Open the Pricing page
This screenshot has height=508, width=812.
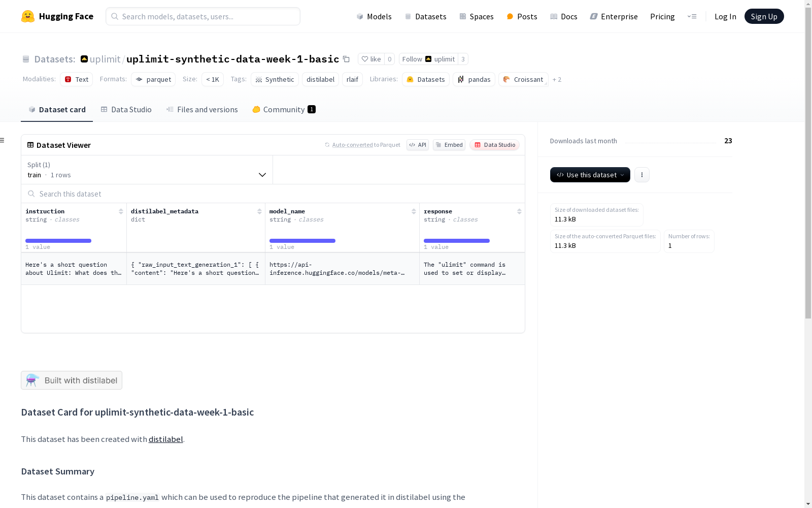[662, 16]
